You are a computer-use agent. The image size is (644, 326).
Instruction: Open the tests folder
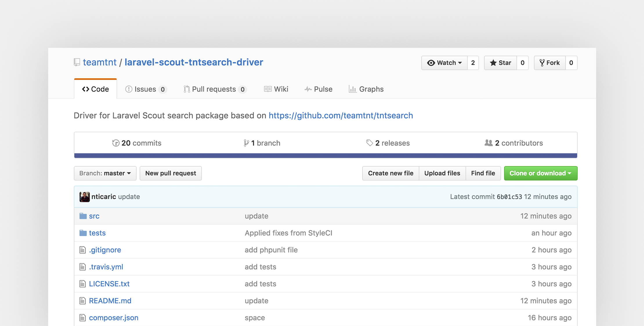tap(97, 233)
